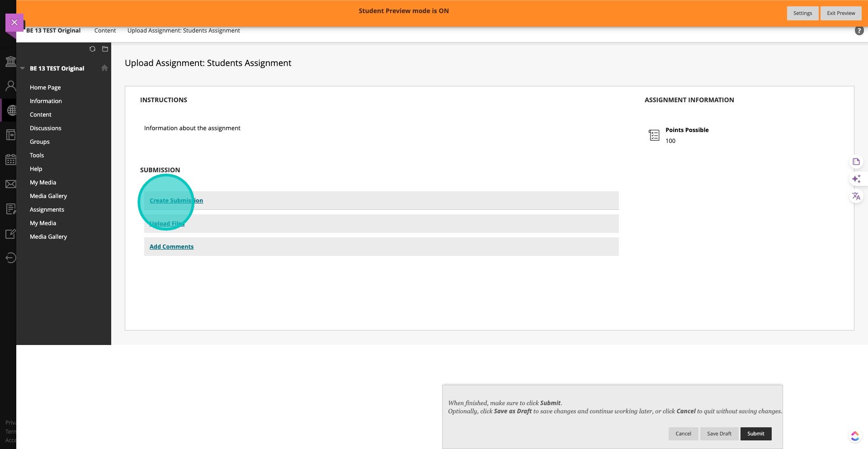Open the Grades icon in left rail

coord(10,209)
